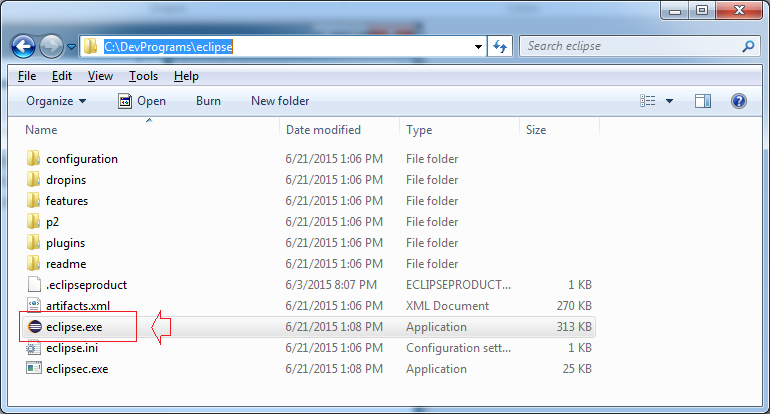Click the eclipse.exe file name

click(74, 327)
